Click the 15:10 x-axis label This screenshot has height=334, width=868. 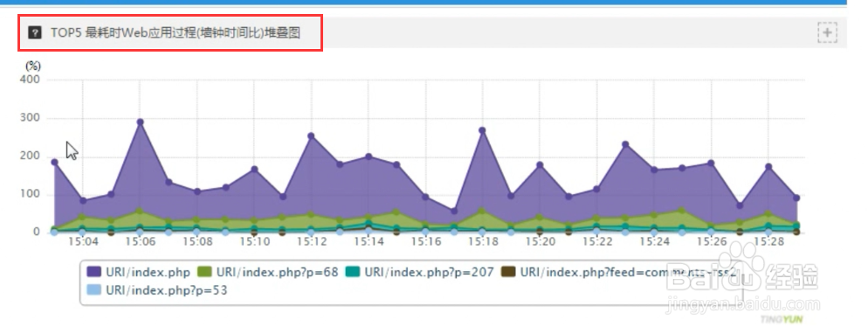coord(254,242)
